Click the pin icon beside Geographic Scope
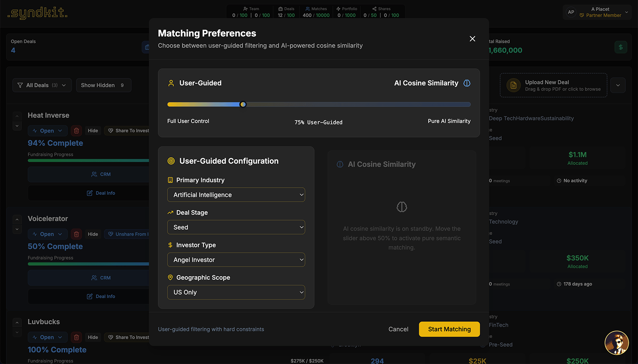This screenshot has width=638, height=364. (x=170, y=278)
